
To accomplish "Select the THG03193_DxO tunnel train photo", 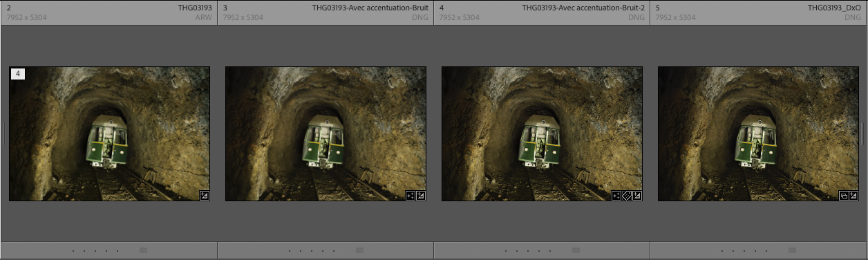I will point(758,133).
